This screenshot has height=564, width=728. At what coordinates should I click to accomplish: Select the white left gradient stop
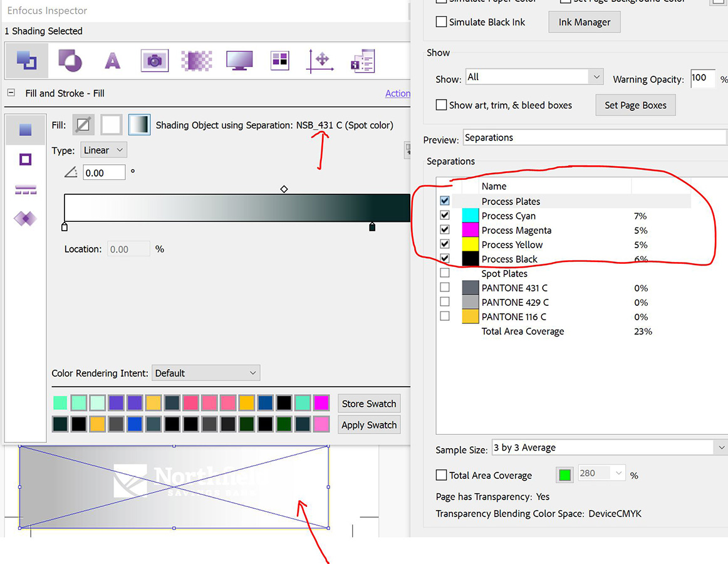[65, 227]
